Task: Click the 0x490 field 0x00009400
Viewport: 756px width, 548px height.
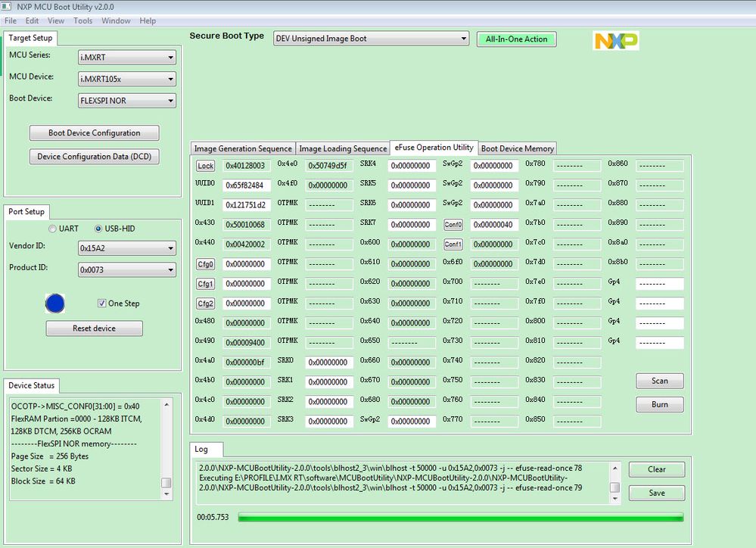Action: pos(247,343)
